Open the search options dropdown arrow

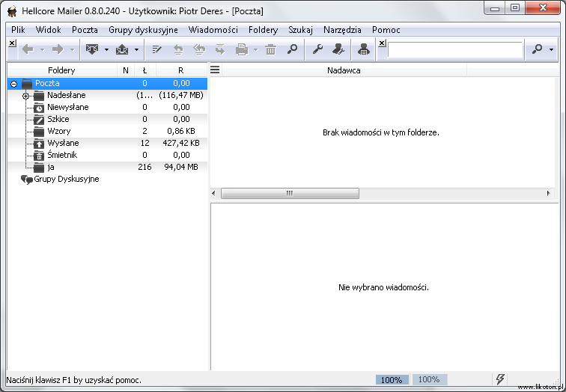pyautogui.click(x=551, y=50)
